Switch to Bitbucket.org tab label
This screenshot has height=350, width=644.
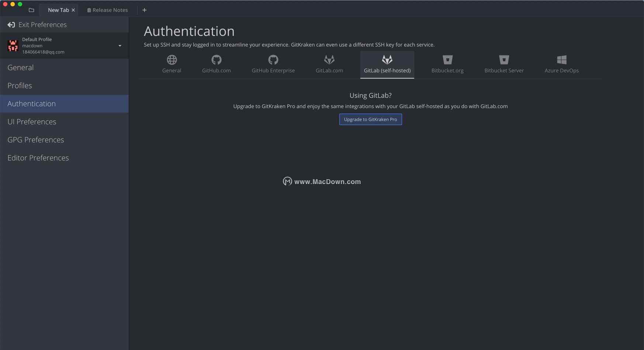[x=447, y=70]
